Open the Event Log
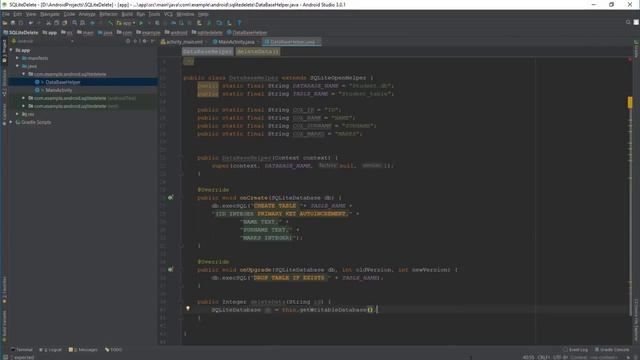This screenshot has height=360, width=640. tap(576, 350)
